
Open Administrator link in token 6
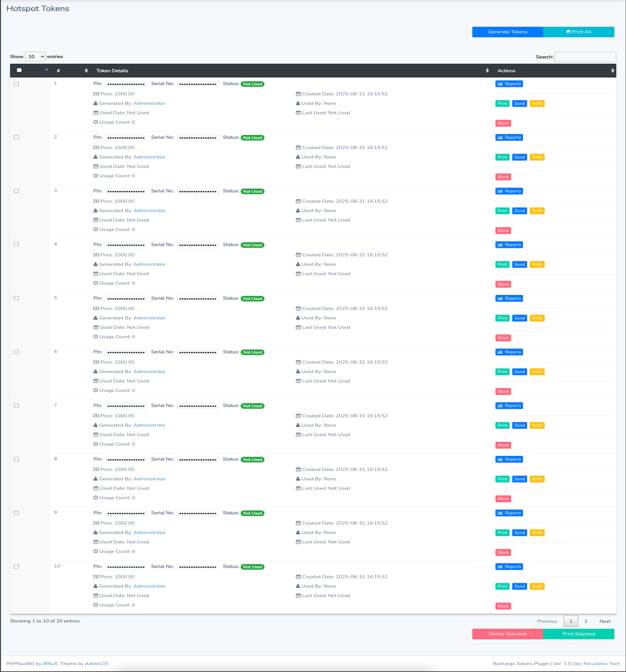150,372
